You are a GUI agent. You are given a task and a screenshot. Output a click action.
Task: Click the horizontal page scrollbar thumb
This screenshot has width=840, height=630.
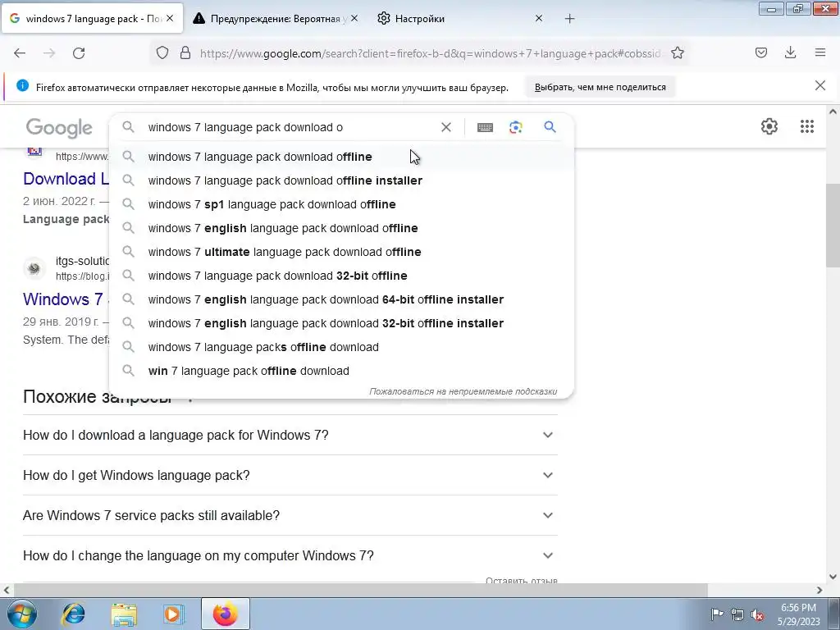coord(361,590)
